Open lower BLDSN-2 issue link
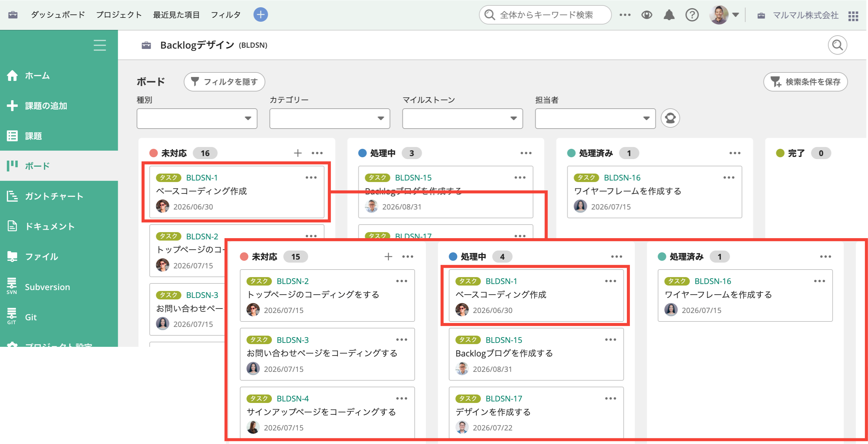 click(292, 281)
